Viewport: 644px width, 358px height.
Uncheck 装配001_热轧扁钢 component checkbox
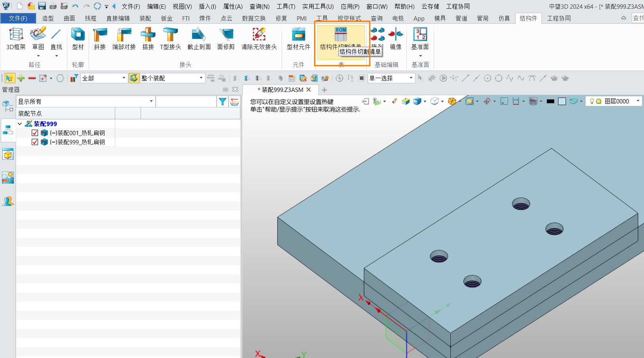click(x=35, y=133)
